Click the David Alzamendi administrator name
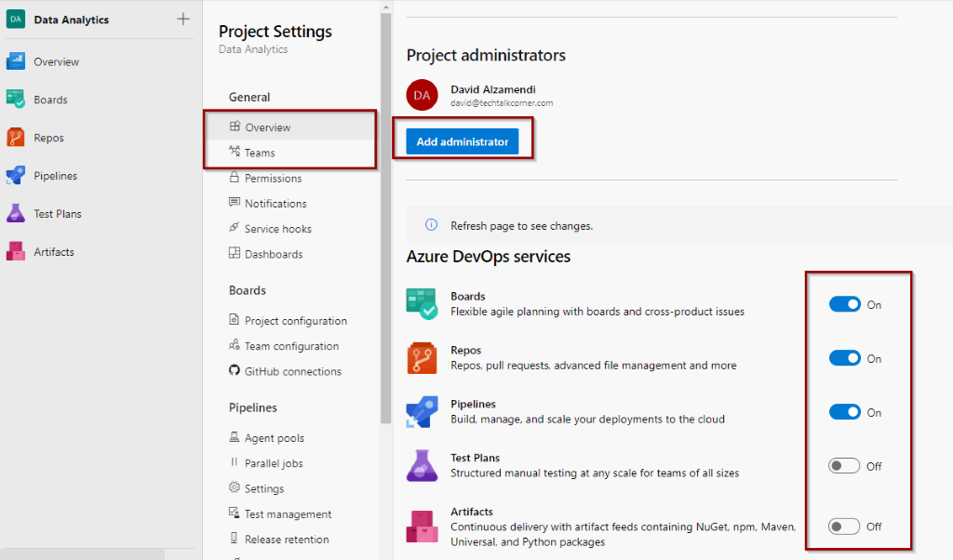The width and height of the screenshot is (953, 560). tap(493, 89)
